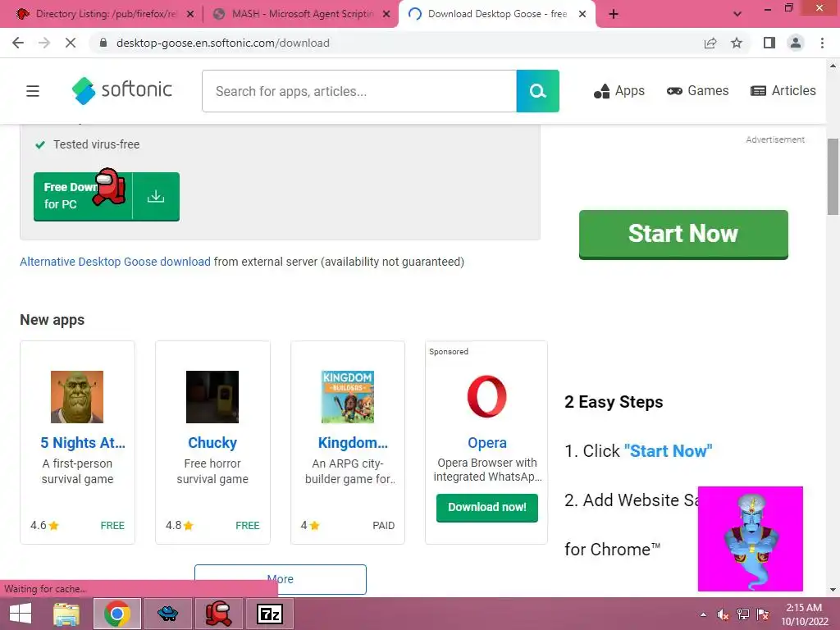Open Articles section in Softonic header

[783, 91]
